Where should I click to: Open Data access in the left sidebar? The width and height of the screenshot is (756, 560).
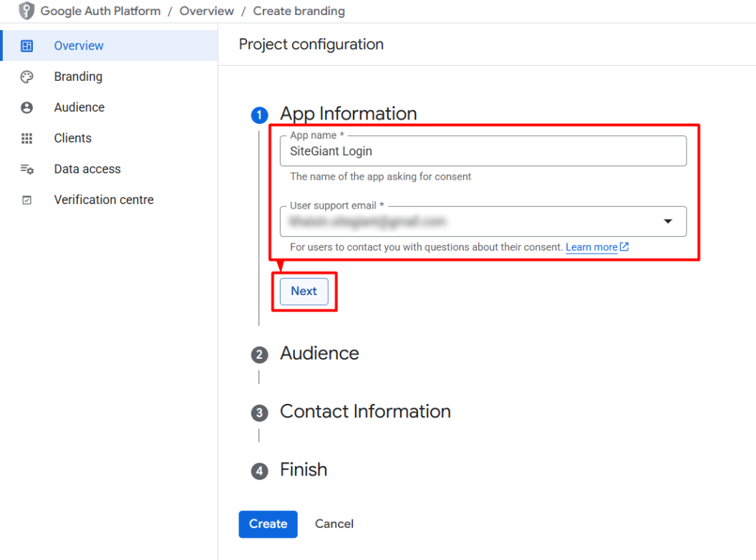pos(109,169)
